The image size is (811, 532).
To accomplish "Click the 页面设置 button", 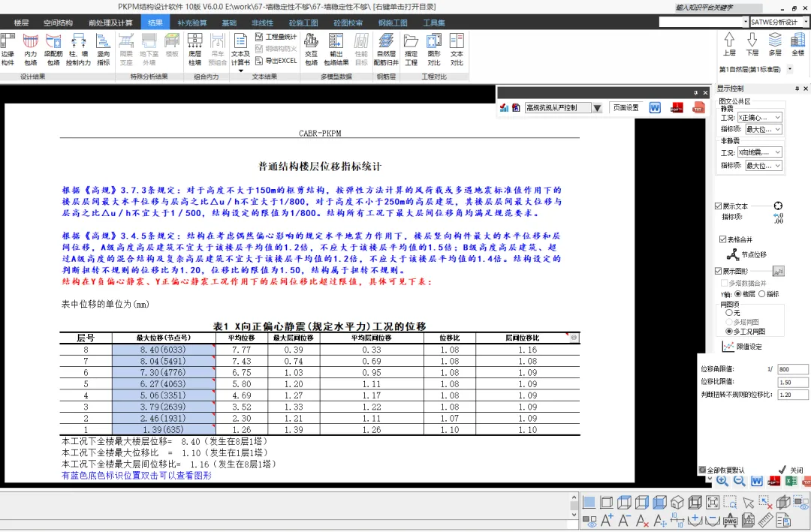I will coord(626,107).
